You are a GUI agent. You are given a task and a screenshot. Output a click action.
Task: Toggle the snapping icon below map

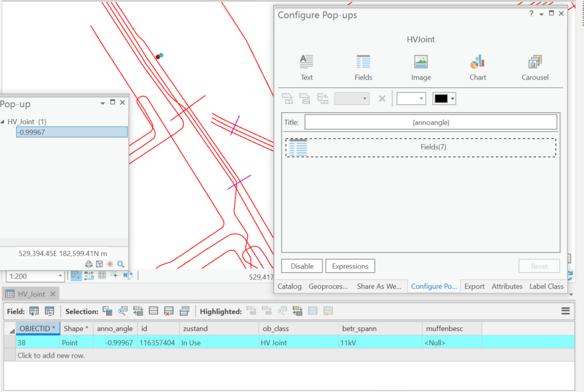click(76, 275)
